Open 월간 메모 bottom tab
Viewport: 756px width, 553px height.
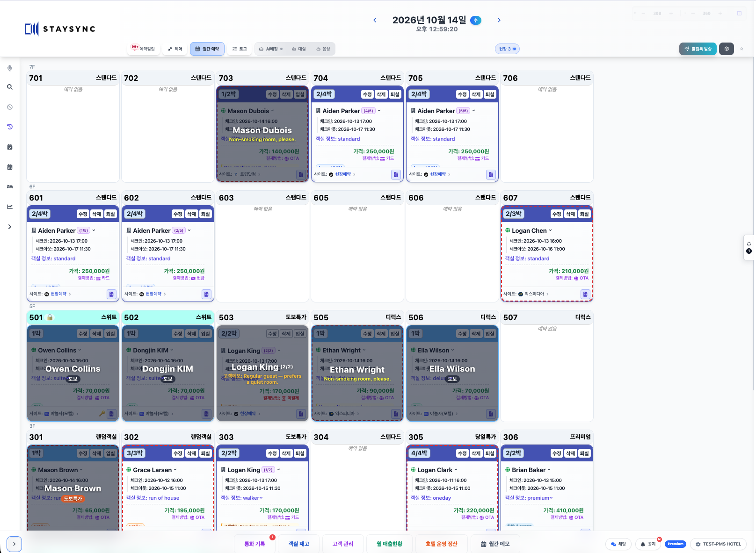point(495,544)
